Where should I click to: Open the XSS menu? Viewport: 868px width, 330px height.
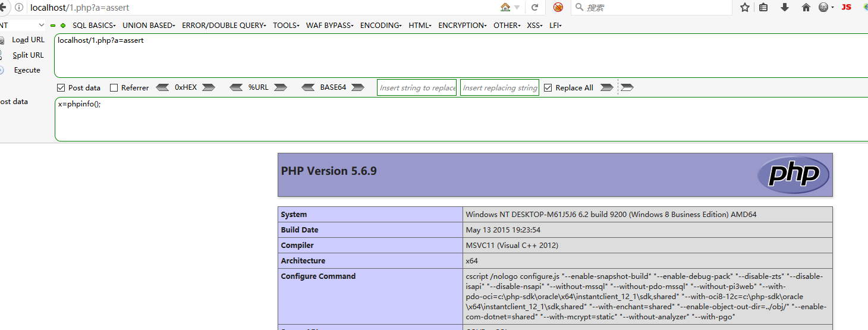coord(534,26)
